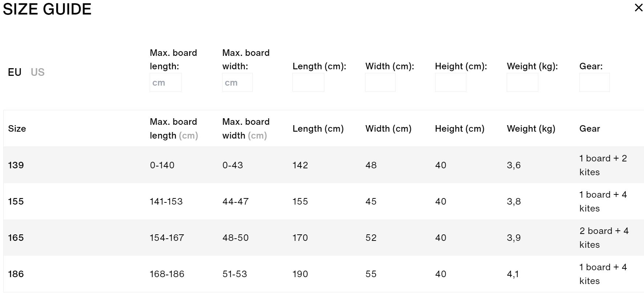Select the size 165 row
This screenshot has width=644, height=296.
coord(324,238)
